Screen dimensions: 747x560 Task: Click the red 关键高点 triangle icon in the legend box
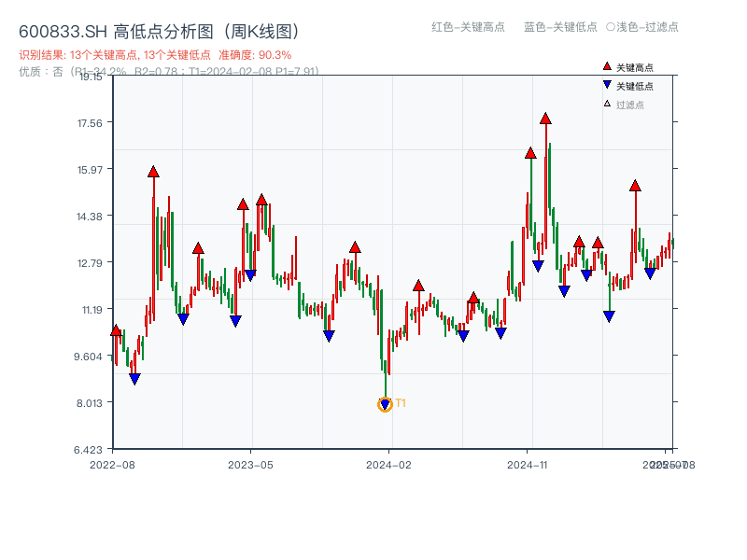[x=608, y=65]
